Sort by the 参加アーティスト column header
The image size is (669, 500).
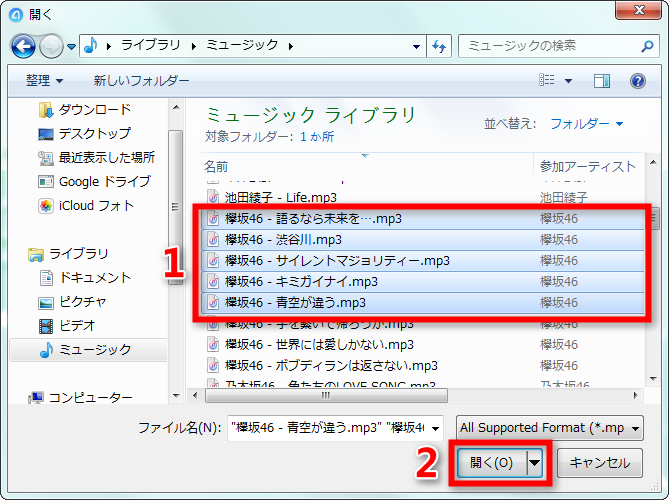tap(588, 166)
